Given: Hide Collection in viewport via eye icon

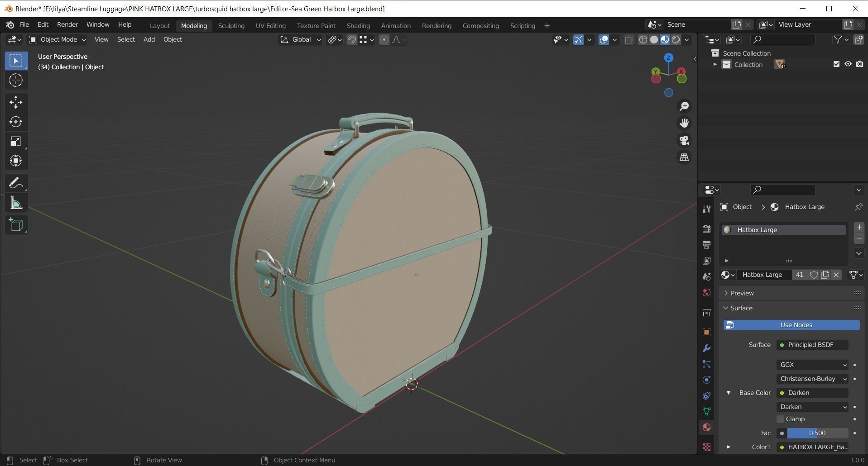Looking at the screenshot, I should point(848,64).
